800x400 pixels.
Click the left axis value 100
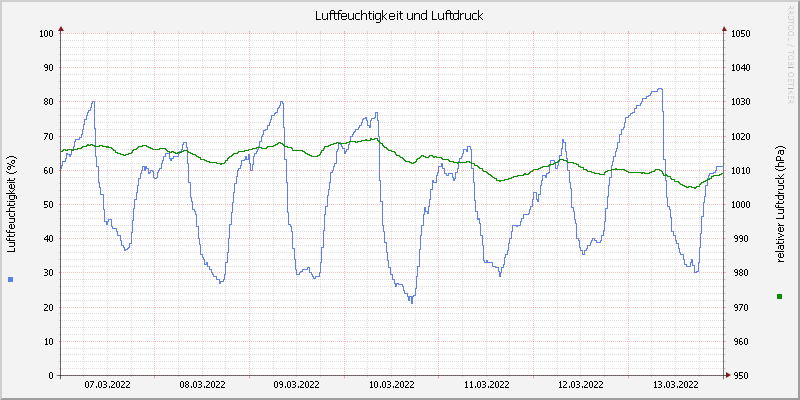pos(46,34)
